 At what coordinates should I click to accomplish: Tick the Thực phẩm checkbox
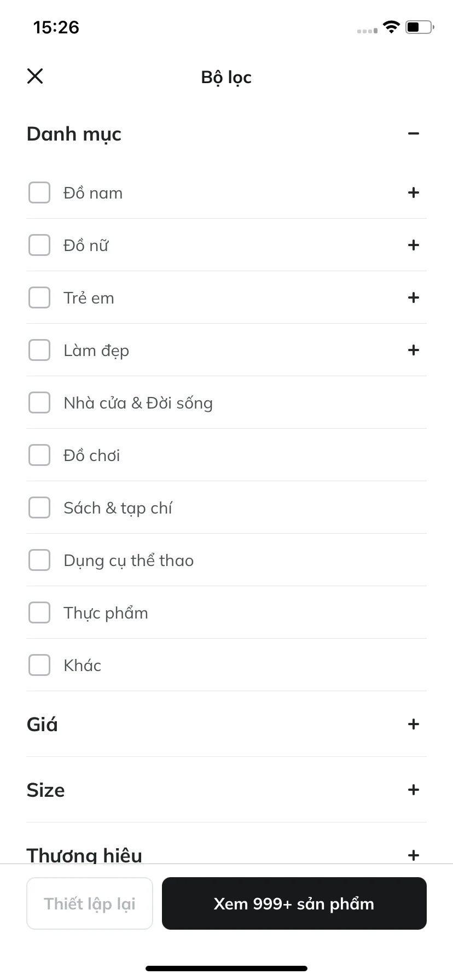(x=39, y=612)
